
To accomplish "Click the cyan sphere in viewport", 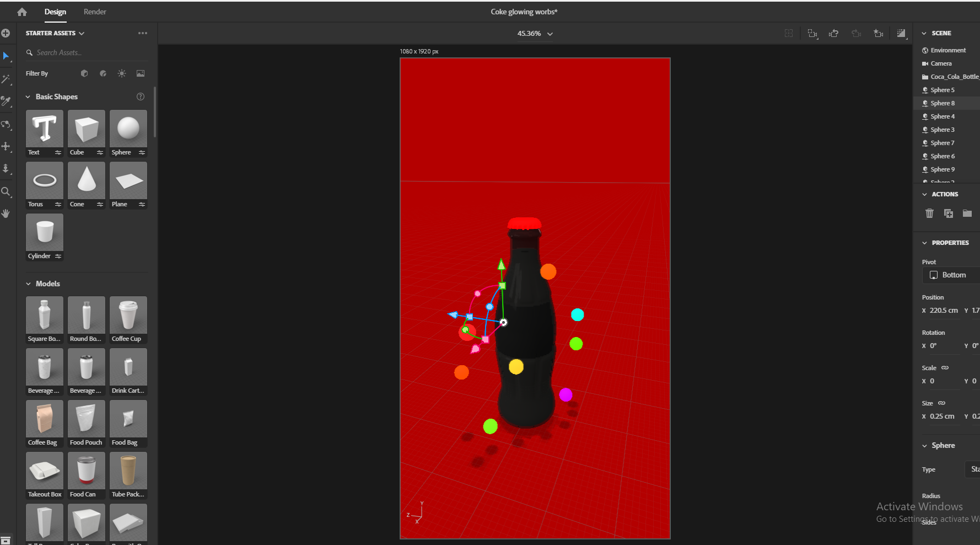I will (x=577, y=315).
